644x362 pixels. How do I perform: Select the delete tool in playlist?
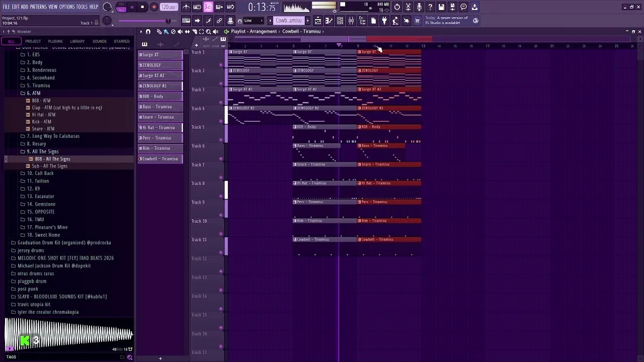click(x=173, y=32)
